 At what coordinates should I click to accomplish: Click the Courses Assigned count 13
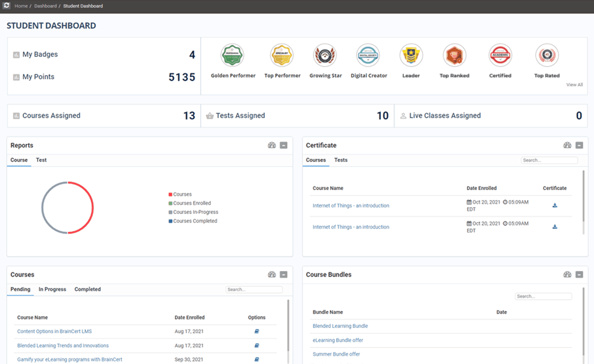pos(189,116)
